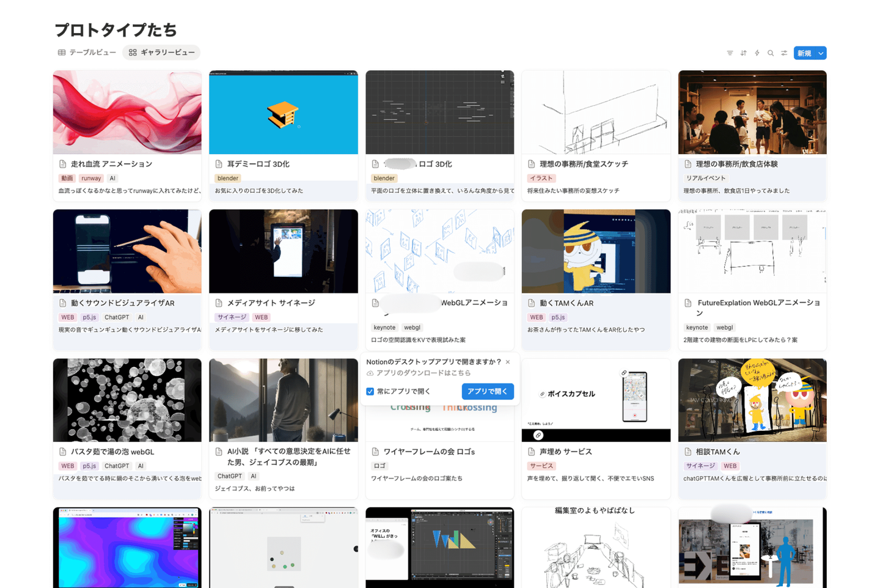
Task: Click the p5.js tag under 動くTAMくんAR
Action: (x=558, y=317)
